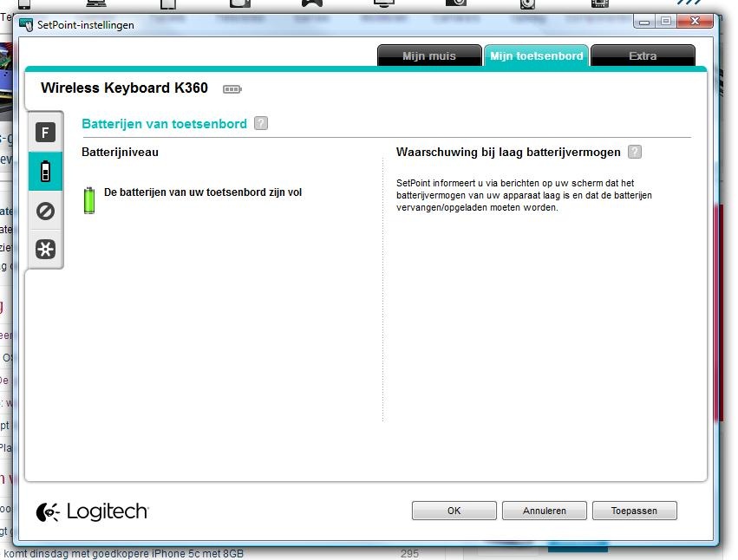Image resolution: width=738 pixels, height=560 pixels.
Task: Click the Batterijen van toetsenbord heading
Action: click(164, 124)
